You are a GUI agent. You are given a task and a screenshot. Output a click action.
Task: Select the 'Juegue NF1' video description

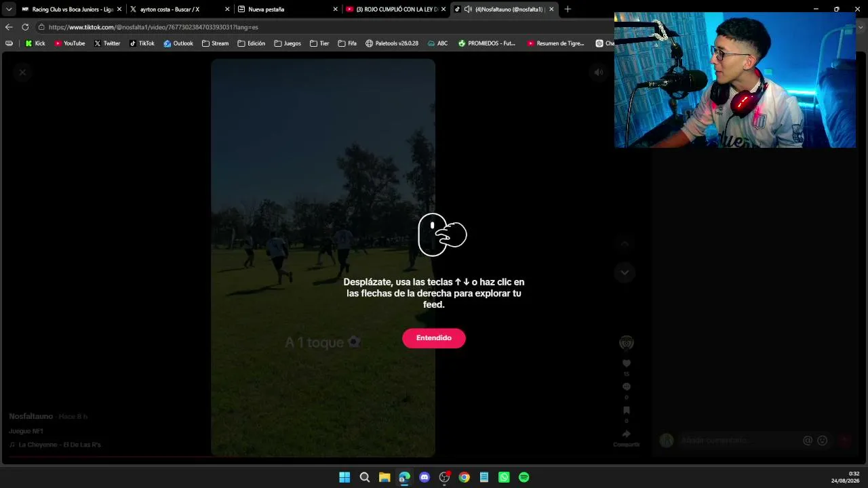26,431
